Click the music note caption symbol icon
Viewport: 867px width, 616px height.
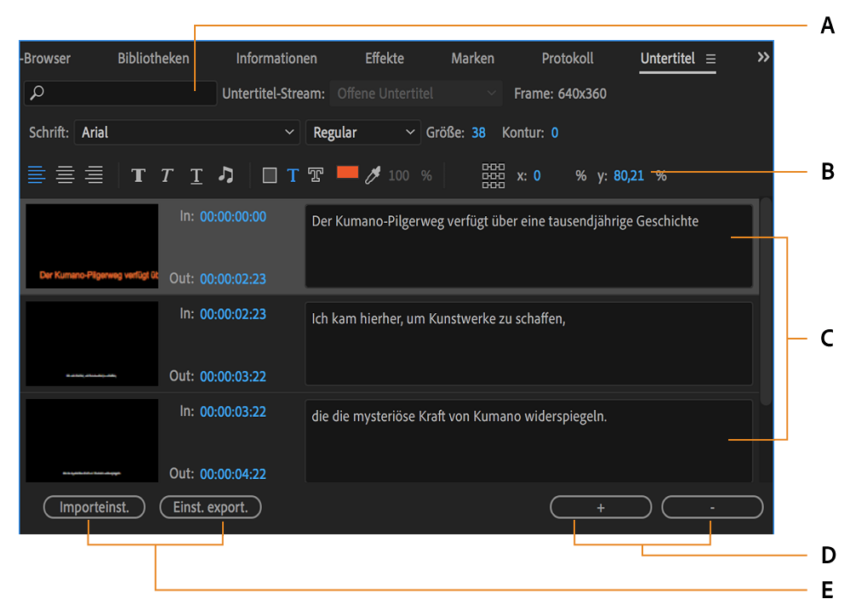click(225, 174)
